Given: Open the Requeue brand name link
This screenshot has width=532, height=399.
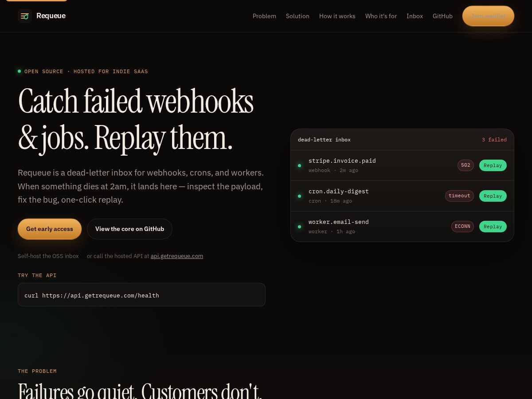Looking at the screenshot, I should (x=51, y=16).
